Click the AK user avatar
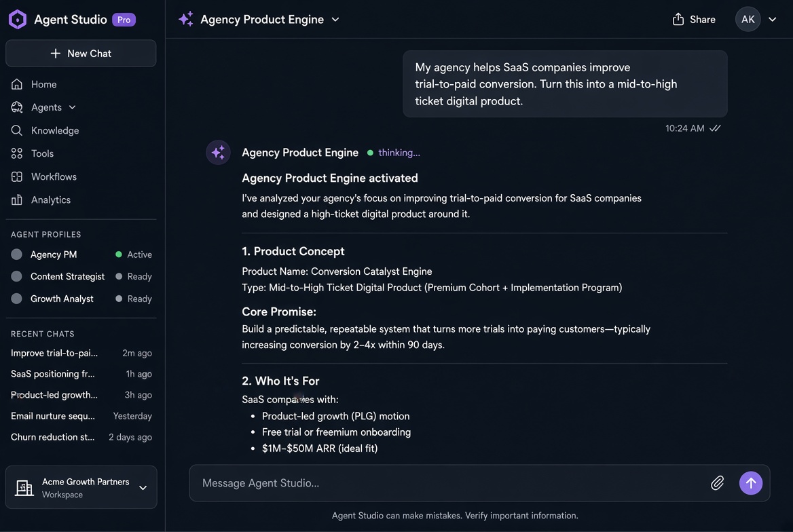Viewport: 793px width, 532px height. pyautogui.click(x=748, y=19)
